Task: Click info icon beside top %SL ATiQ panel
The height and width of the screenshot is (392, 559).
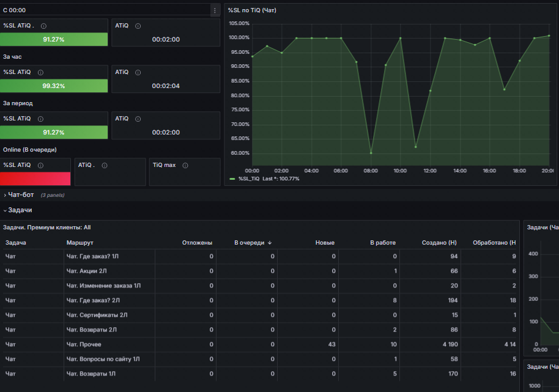Action: tap(43, 26)
